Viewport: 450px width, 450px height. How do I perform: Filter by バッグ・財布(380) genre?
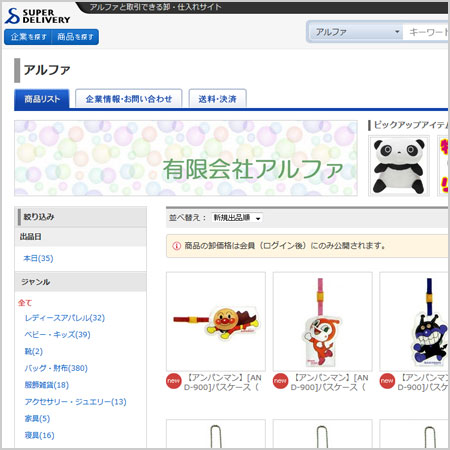click(x=56, y=368)
